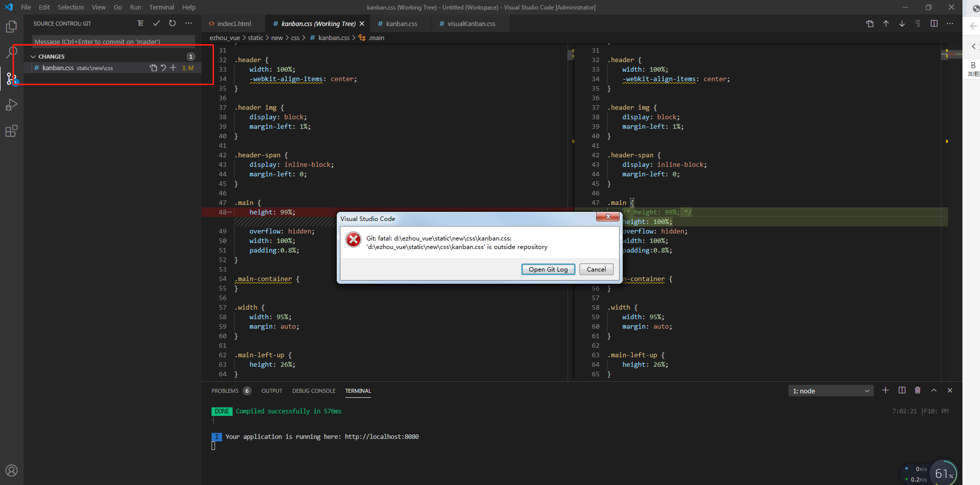Viewport: 980px width, 485px height.
Task: Open 'static' breadcrumb dropdown
Action: [x=255, y=38]
